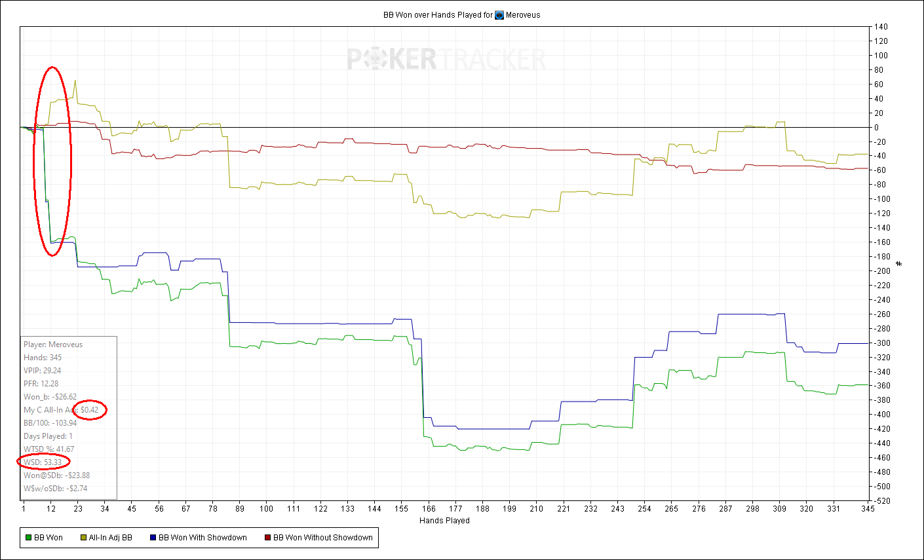Click the green BB Won legend swatch
Viewport: 924px width, 560px height.
click(28, 538)
